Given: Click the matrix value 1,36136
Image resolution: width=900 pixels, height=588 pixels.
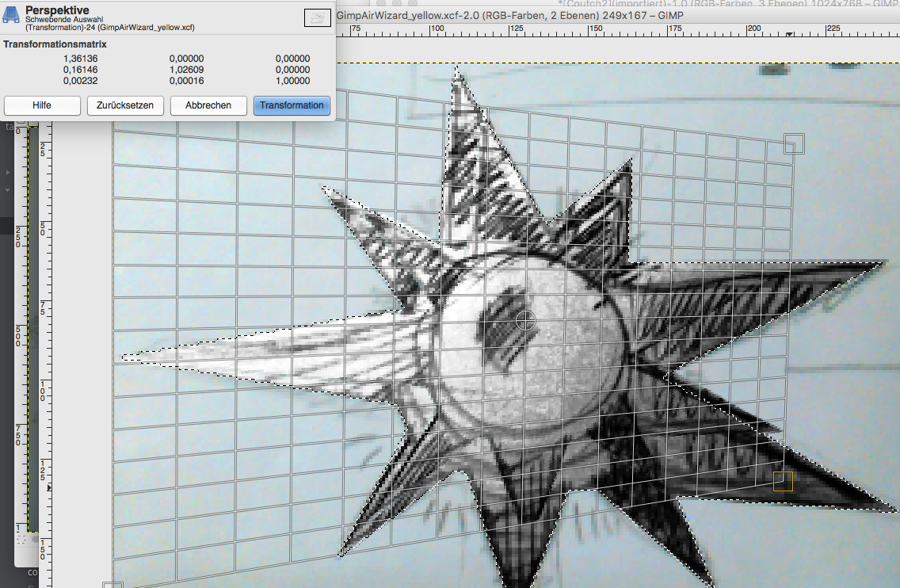Looking at the screenshot, I should pyautogui.click(x=80, y=59).
